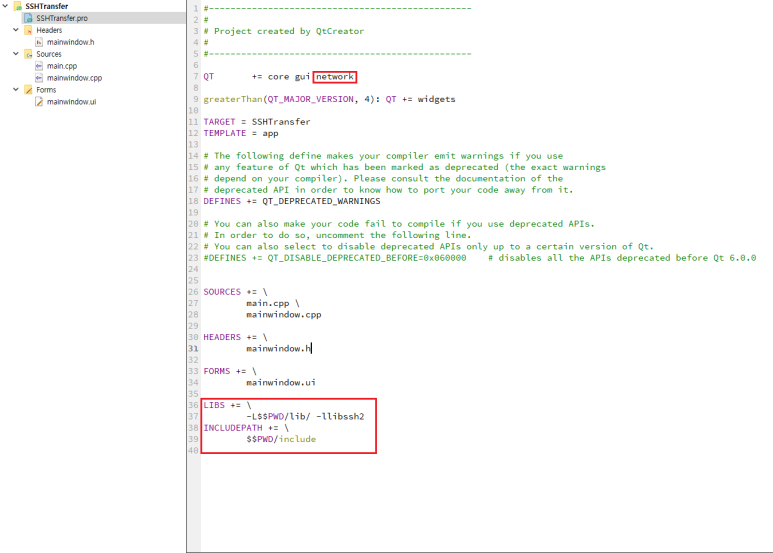Open main.cpp in the project tree

(62, 66)
